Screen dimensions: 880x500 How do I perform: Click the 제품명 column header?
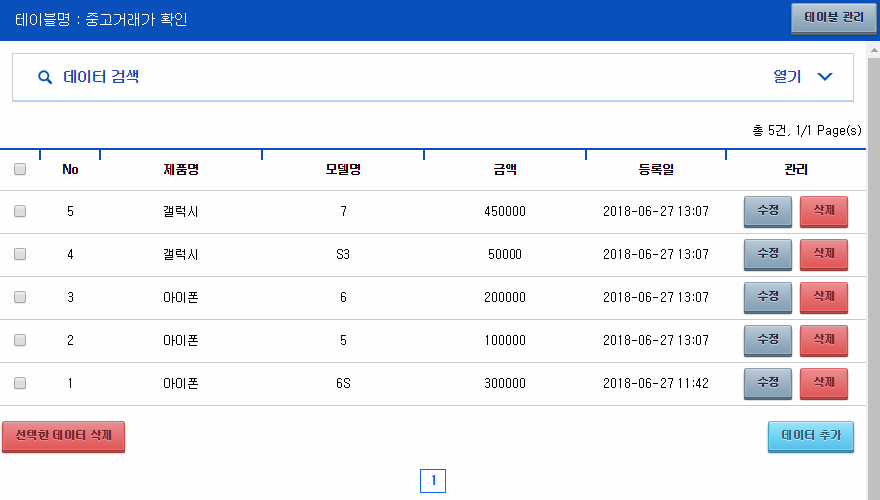tap(181, 169)
